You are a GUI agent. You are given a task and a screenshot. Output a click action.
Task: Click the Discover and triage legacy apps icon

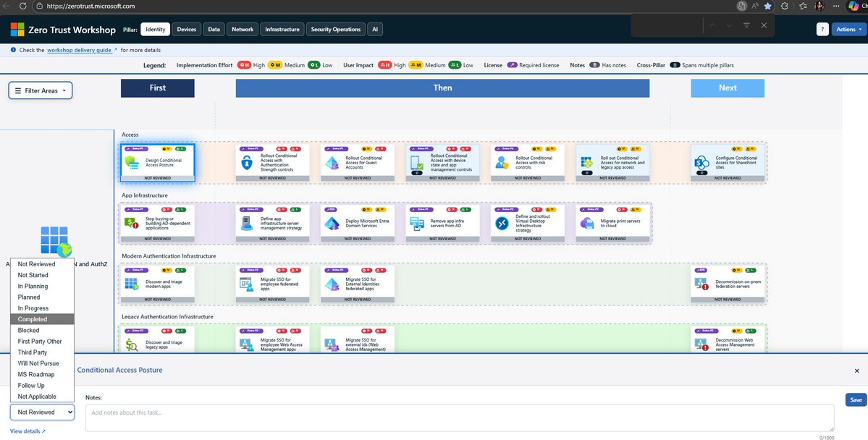click(132, 344)
